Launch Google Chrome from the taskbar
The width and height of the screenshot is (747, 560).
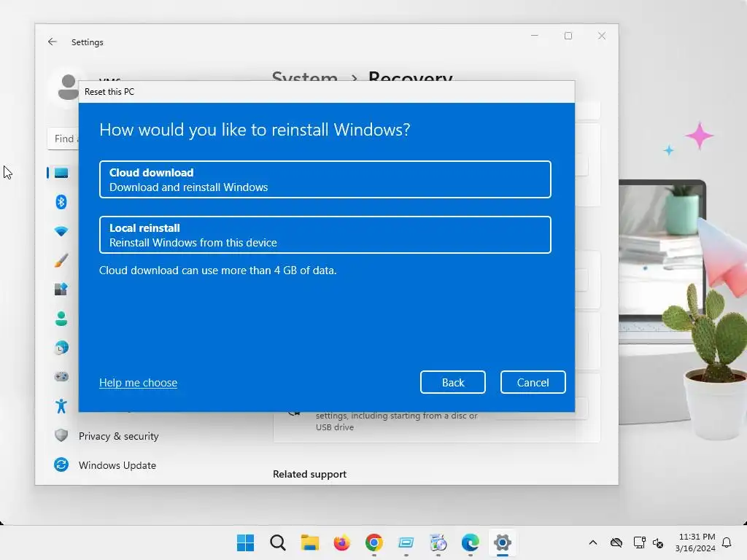click(x=374, y=542)
